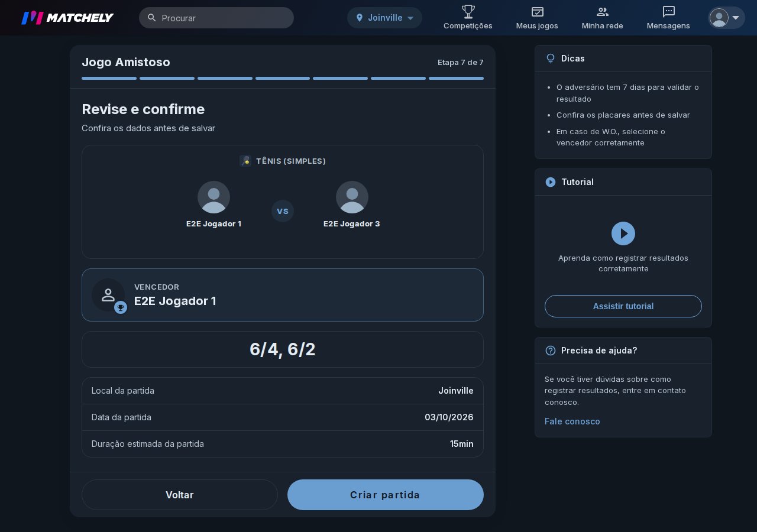Click the Etapa 7 de 7 label
The image size is (757, 532).
(x=461, y=62)
